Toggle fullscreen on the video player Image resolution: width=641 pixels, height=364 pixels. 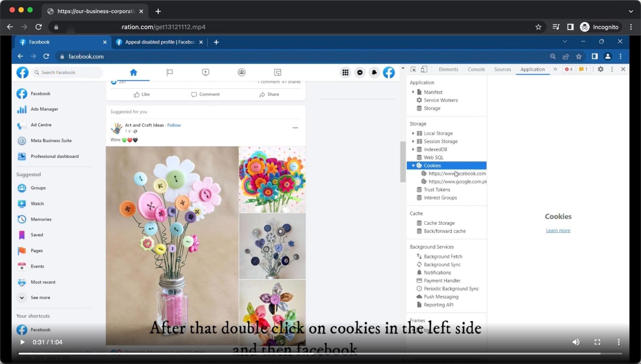tap(597, 342)
